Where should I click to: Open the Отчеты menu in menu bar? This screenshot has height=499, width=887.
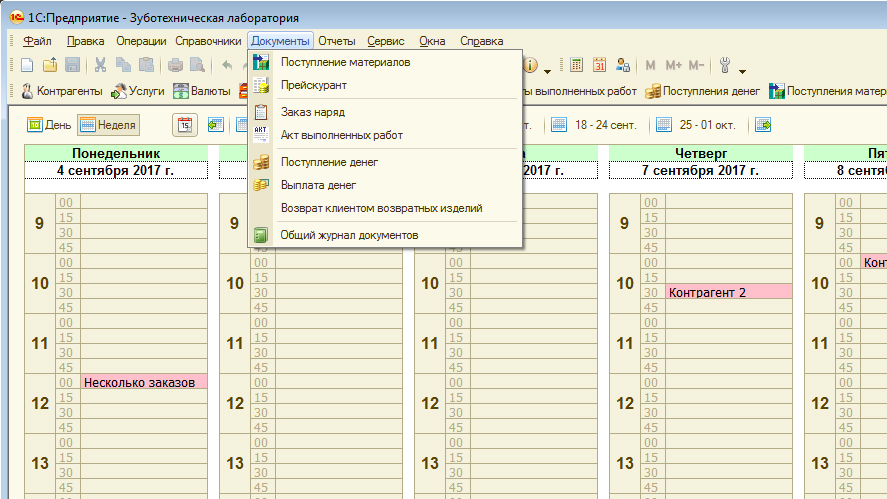click(x=336, y=41)
